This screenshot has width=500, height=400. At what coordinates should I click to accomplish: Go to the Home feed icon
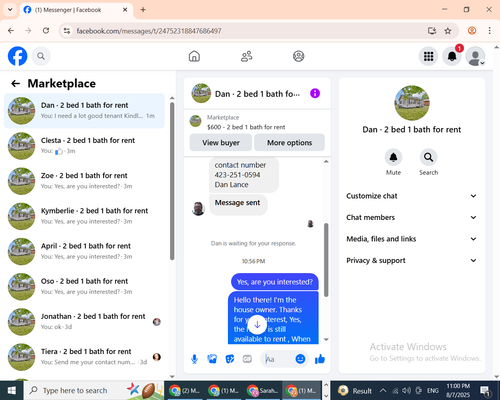(x=194, y=56)
